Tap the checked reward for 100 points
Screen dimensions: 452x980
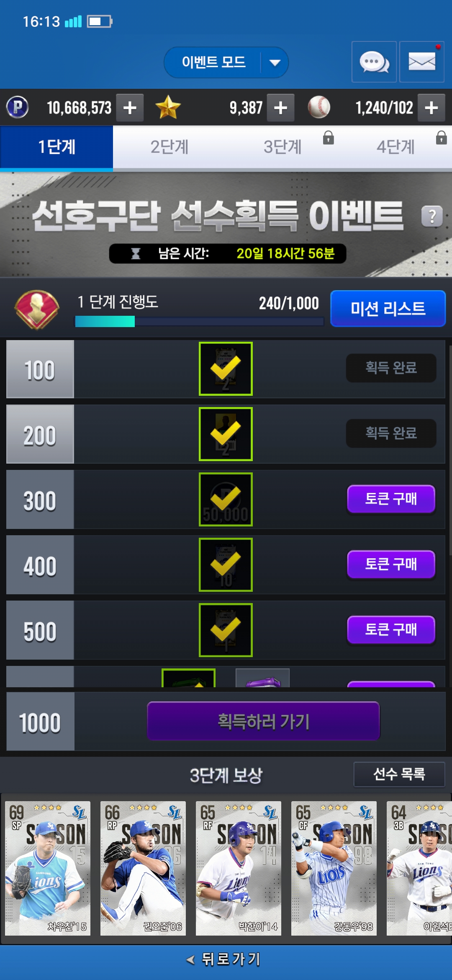[x=226, y=369]
